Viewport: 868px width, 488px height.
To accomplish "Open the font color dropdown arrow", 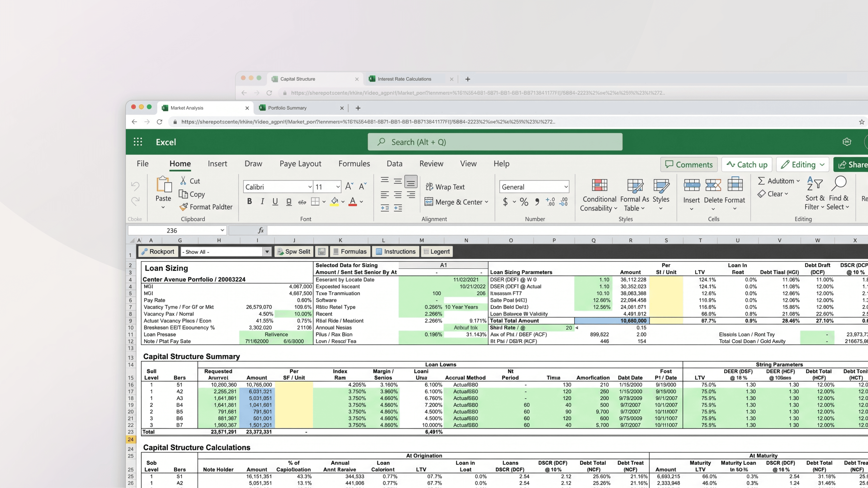I will [361, 202].
